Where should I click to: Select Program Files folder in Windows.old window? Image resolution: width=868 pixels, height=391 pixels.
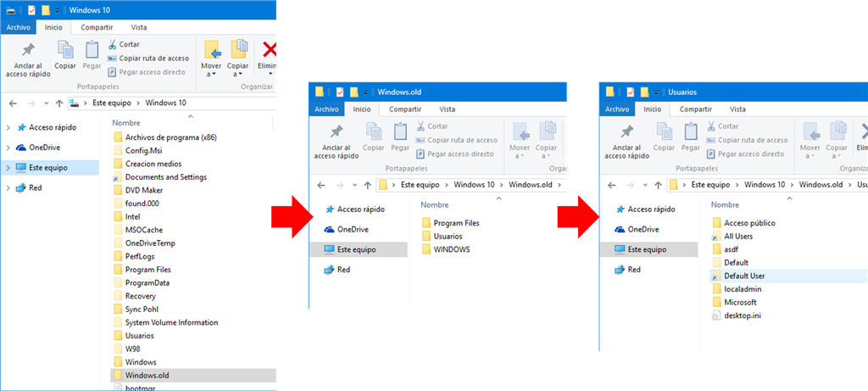point(451,223)
